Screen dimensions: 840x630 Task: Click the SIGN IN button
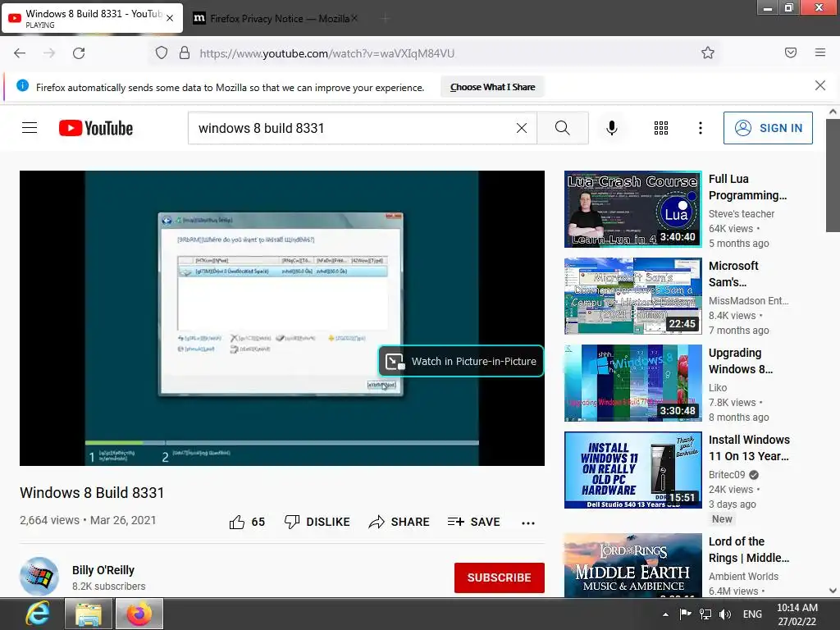768,128
